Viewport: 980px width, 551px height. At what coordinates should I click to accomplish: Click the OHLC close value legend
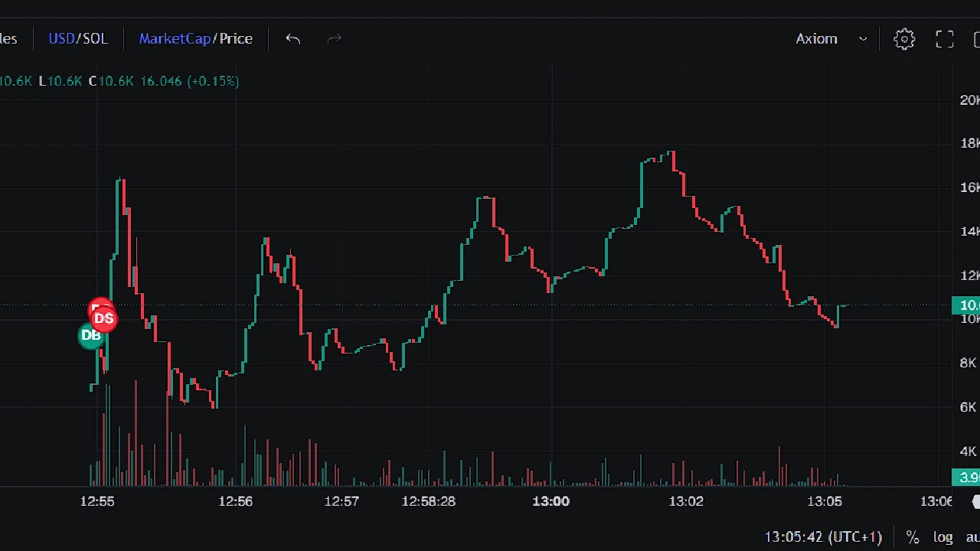tap(112, 81)
